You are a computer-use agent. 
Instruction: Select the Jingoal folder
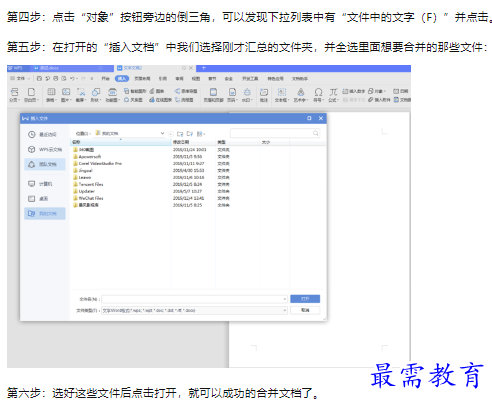click(x=83, y=170)
